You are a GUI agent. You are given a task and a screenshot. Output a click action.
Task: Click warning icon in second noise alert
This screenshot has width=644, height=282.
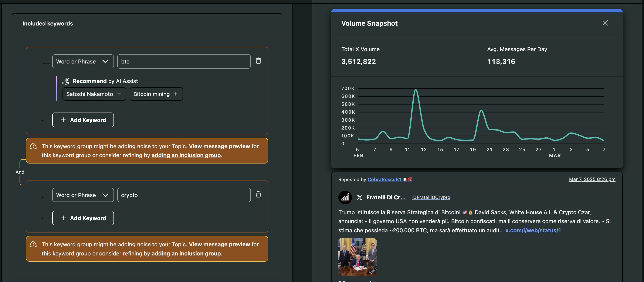click(x=33, y=244)
